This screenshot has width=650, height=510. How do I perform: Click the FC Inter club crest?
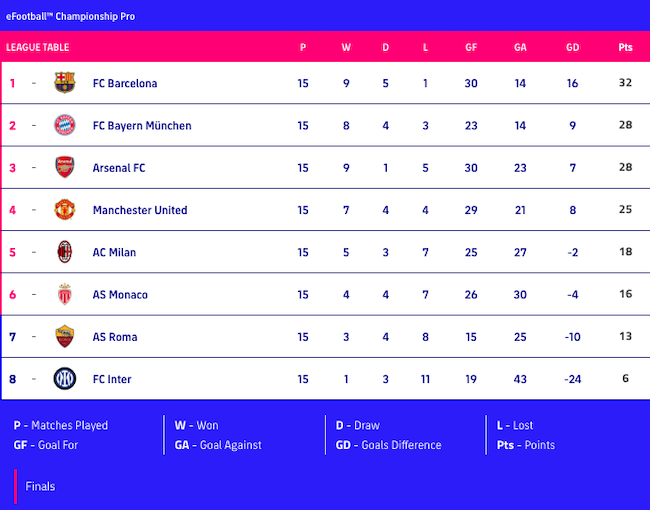(x=64, y=379)
